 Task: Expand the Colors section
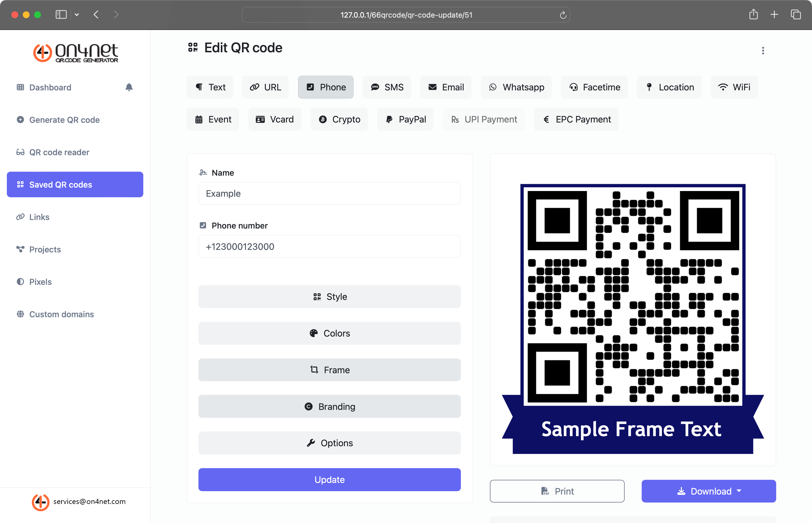[330, 333]
